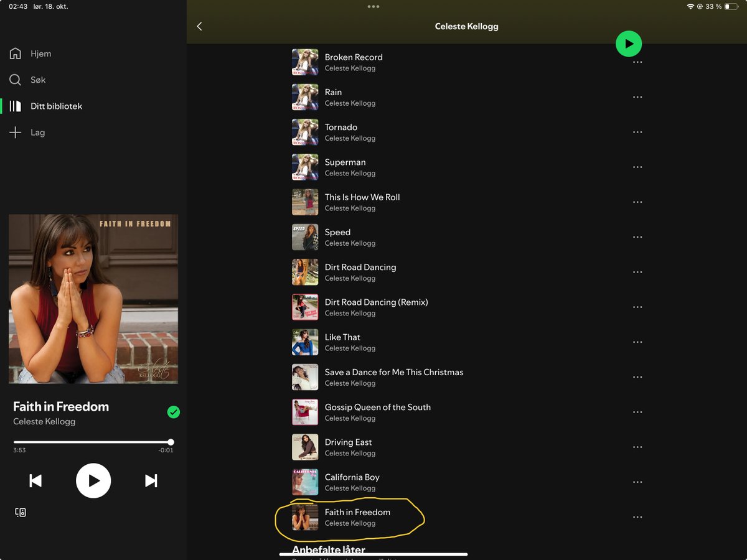The image size is (747, 560).
Task: Open more options for Like That
Action: click(x=637, y=342)
